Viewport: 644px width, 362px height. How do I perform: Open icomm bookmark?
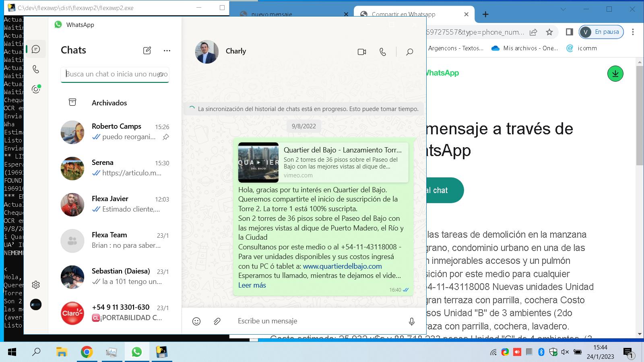pyautogui.click(x=582, y=48)
